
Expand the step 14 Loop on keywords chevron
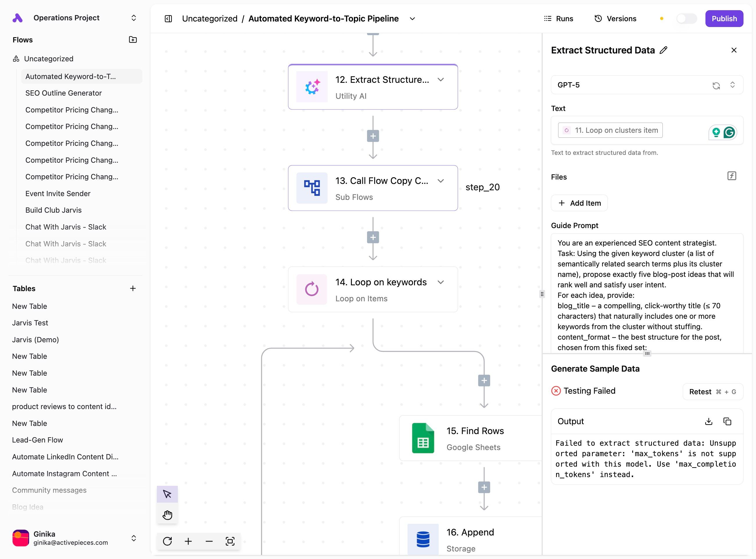tap(440, 282)
